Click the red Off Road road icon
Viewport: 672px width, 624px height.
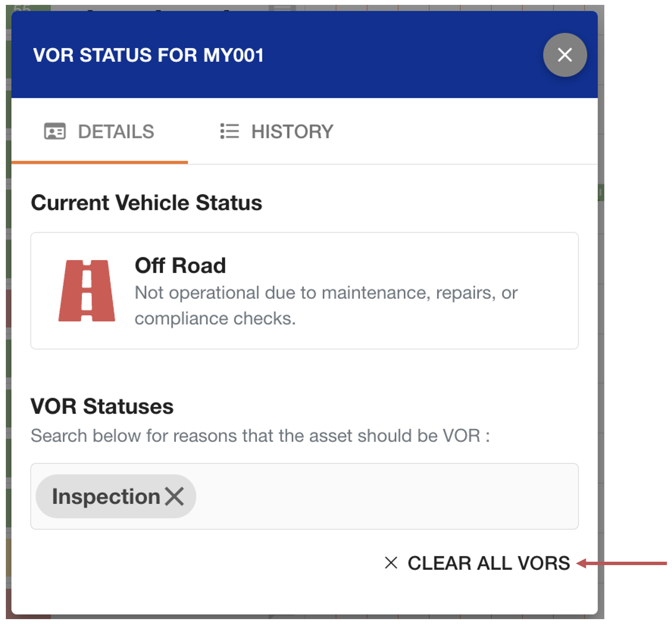coord(87,291)
